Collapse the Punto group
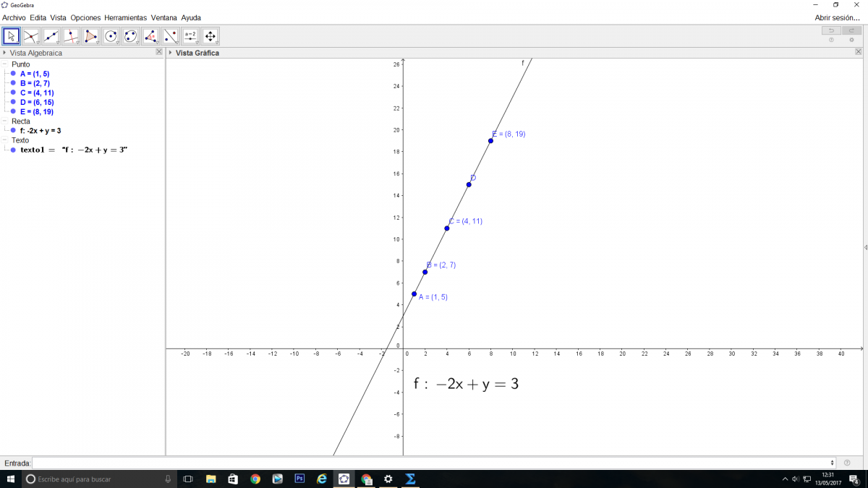 click(x=5, y=64)
